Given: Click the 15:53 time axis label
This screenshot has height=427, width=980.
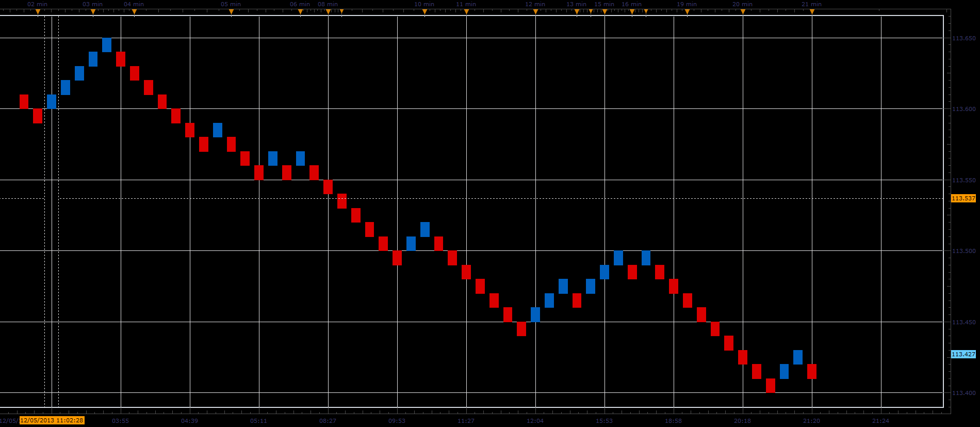Looking at the screenshot, I should point(604,421).
